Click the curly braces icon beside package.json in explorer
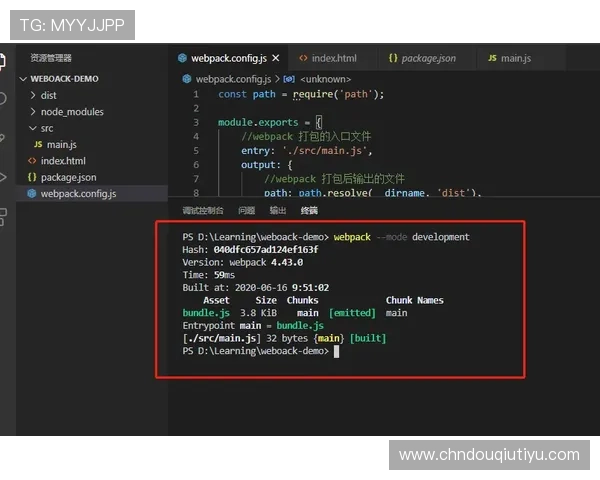This screenshot has height=480, width=600. [31, 177]
